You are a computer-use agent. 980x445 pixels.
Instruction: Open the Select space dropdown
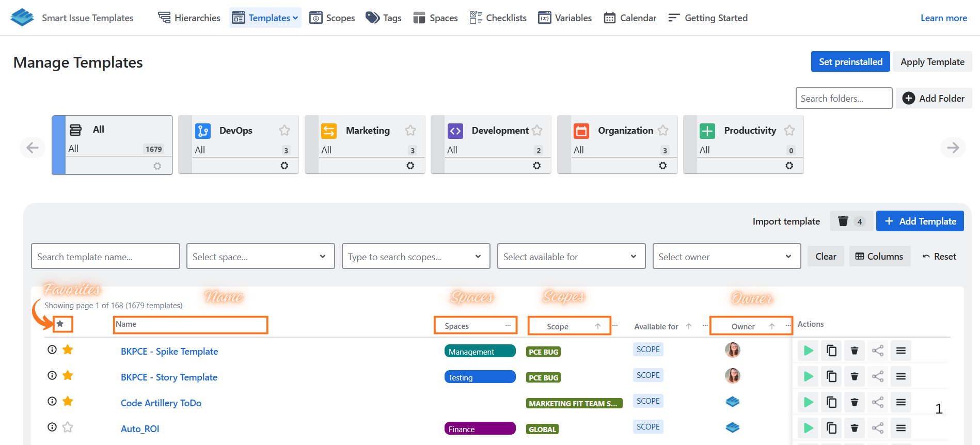[261, 257]
